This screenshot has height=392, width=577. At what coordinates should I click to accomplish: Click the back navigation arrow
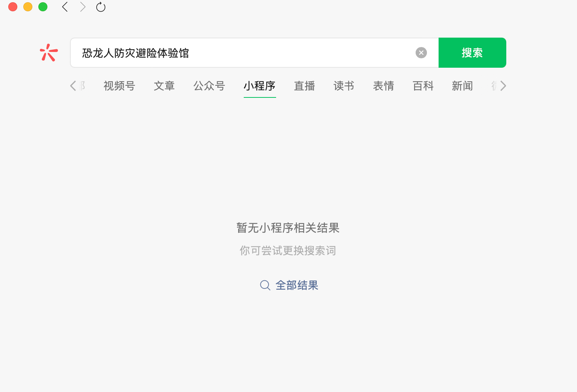pyautogui.click(x=65, y=7)
